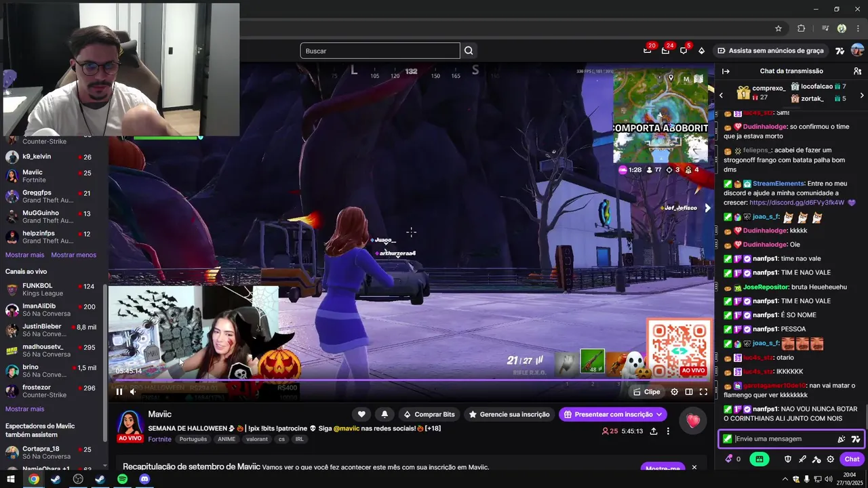Open FUNKBOL Kings League channel
868x488 pixels.
(x=51, y=289)
